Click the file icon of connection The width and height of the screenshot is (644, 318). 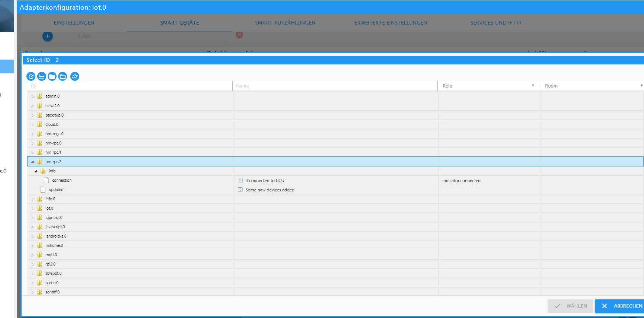(x=47, y=180)
